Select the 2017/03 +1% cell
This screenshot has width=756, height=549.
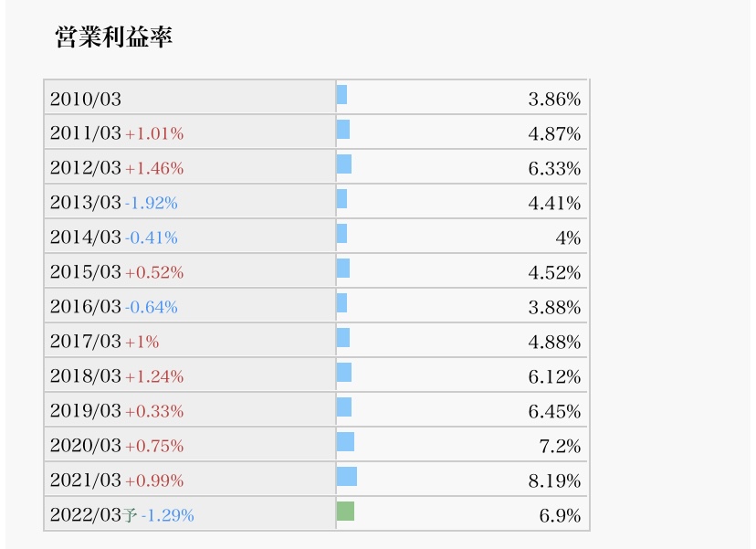pyautogui.click(x=190, y=341)
